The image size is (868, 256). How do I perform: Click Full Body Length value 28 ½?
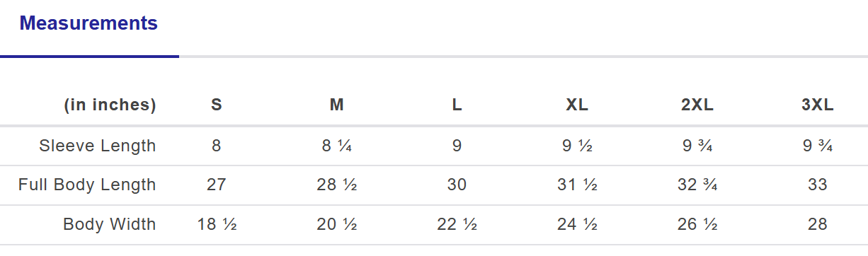coord(337,185)
